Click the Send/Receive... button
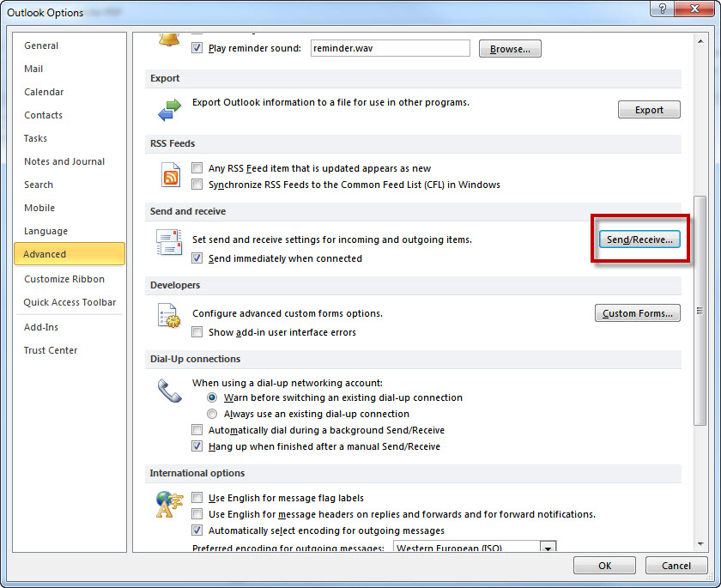Screen dimensions: 721x588 [x=639, y=239]
